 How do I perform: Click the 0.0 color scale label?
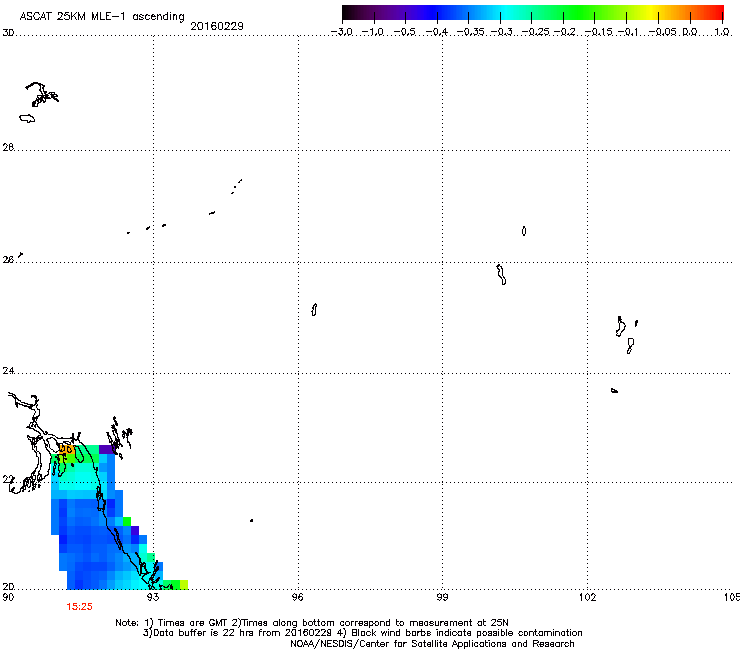pos(690,32)
